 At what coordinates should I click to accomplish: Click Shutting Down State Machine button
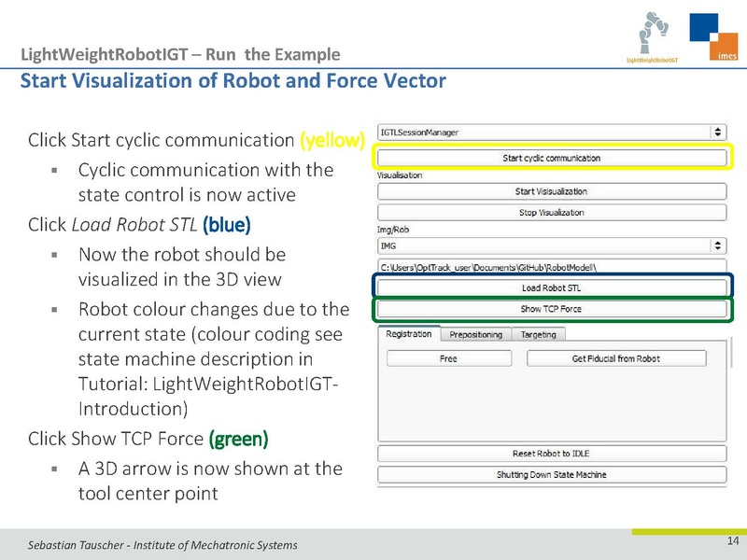tap(551, 475)
